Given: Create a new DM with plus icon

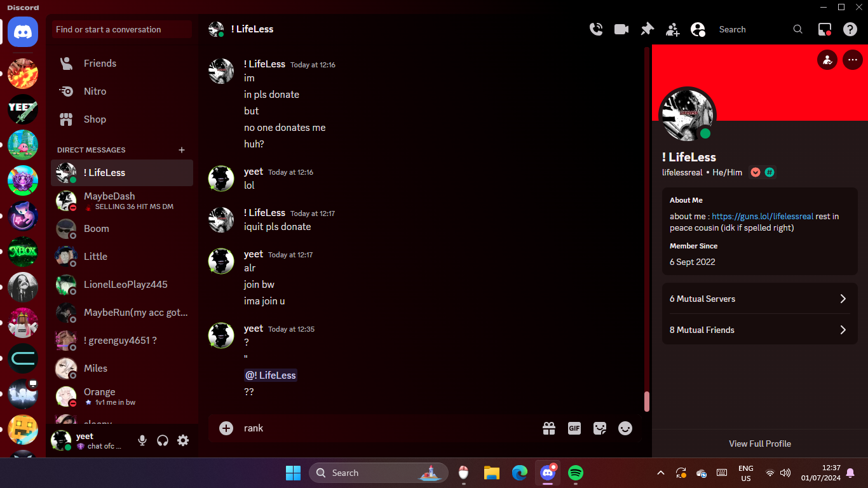Looking at the screenshot, I should pyautogui.click(x=182, y=150).
